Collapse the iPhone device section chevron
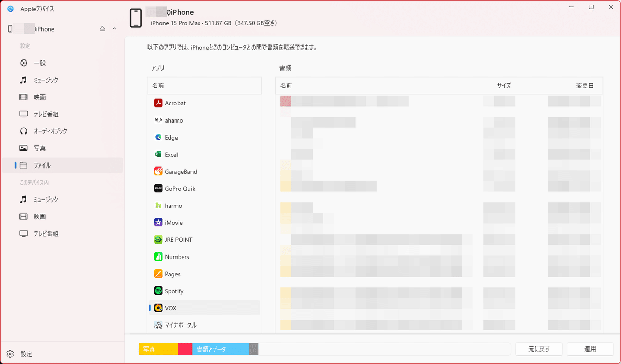 tap(114, 29)
